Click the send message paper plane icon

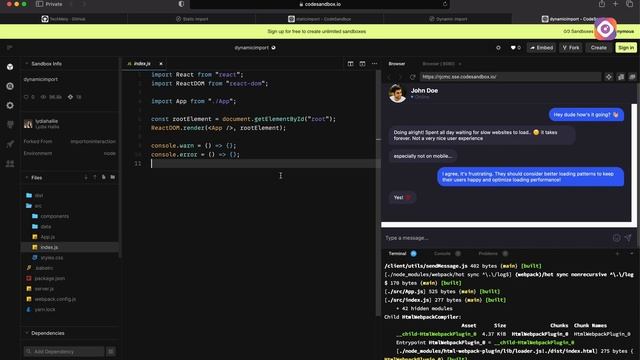pyautogui.click(x=628, y=238)
